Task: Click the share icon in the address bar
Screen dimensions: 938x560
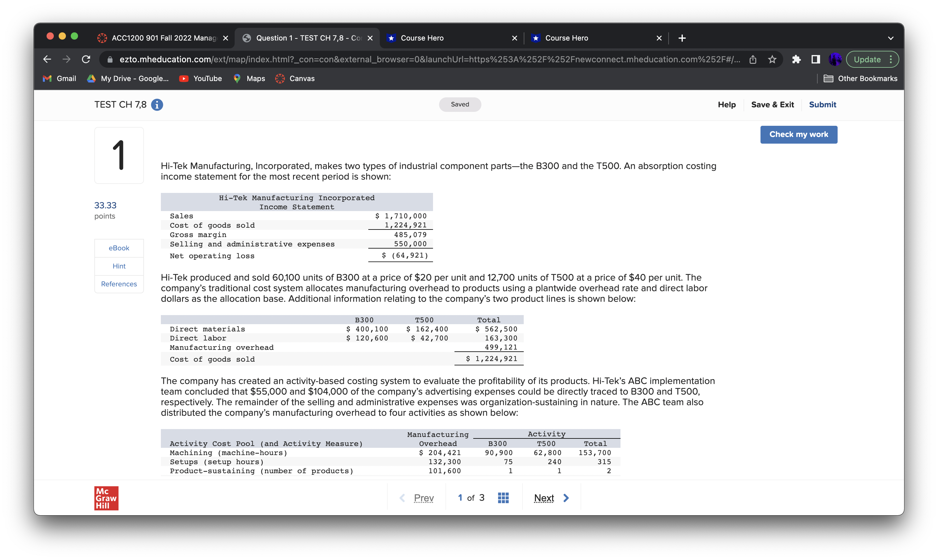Action: click(x=753, y=59)
